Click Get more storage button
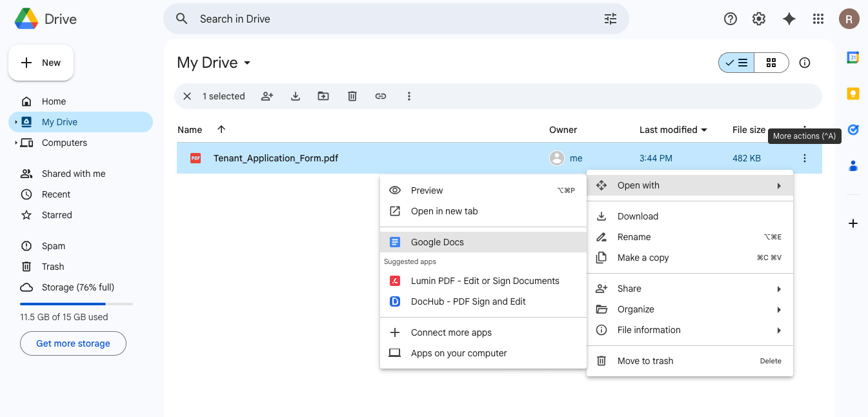Viewport: 868px width, 417px height. click(x=73, y=343)
